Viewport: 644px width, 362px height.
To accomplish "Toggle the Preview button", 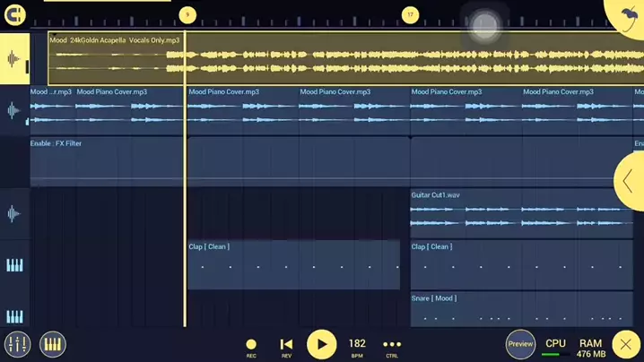I will [x=520, y=344].
